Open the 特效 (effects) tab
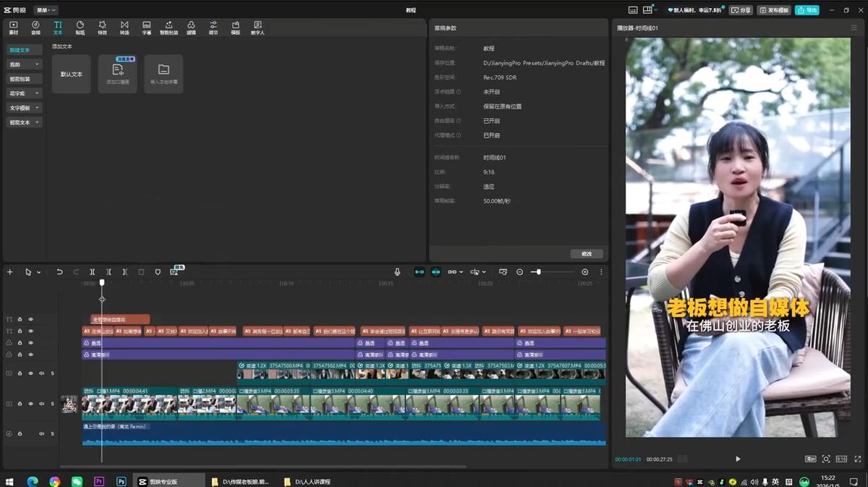868x487 pixels. [x=102, y=27]
